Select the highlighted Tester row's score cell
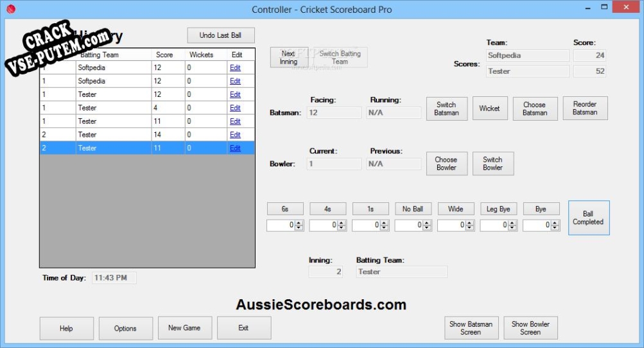 point(168,148)
